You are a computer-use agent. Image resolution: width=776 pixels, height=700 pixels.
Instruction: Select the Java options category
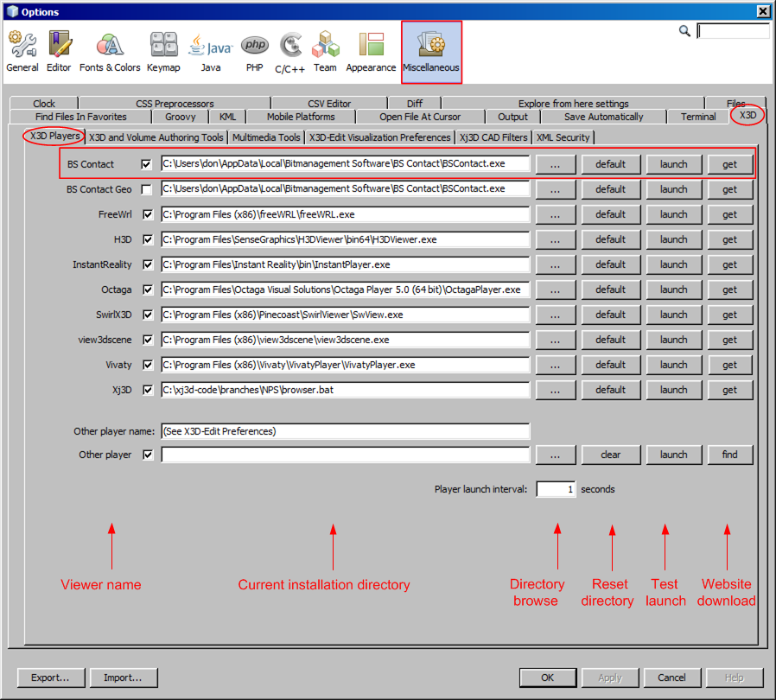pos(211,52)
